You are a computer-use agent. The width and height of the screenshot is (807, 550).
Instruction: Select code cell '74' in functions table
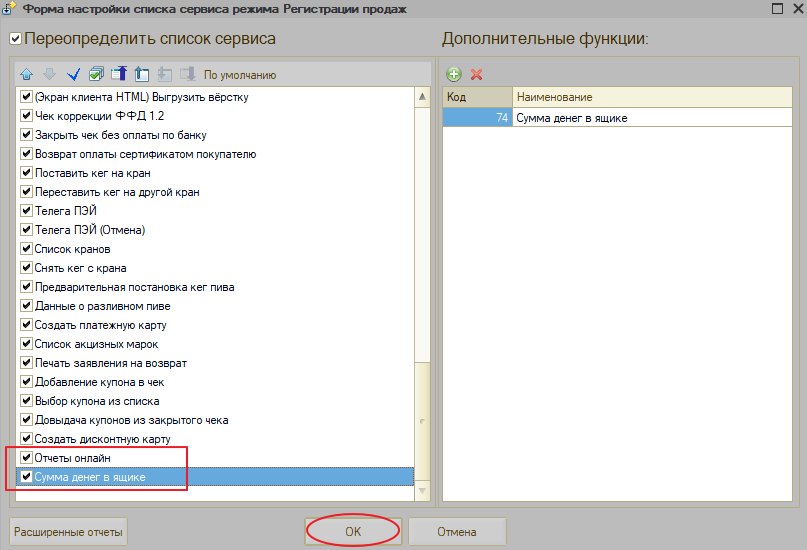(x=478, y=118)
